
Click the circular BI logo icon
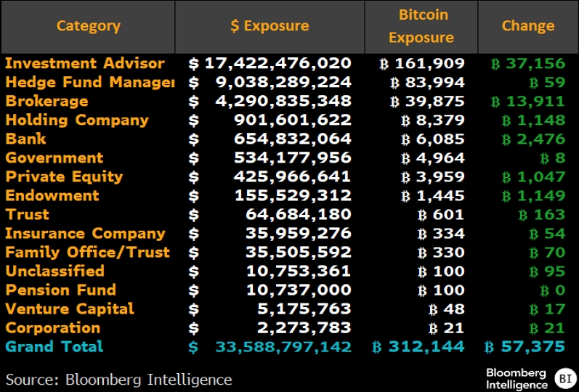563,378
